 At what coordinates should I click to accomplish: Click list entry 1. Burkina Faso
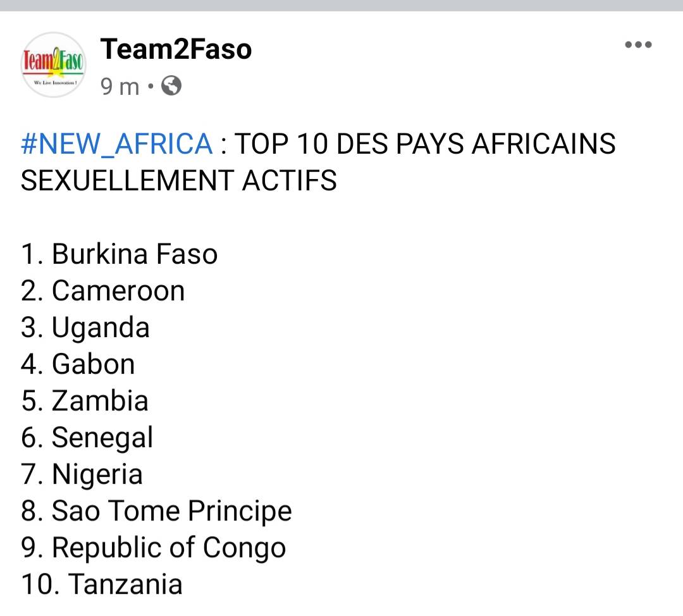[119, 254]
